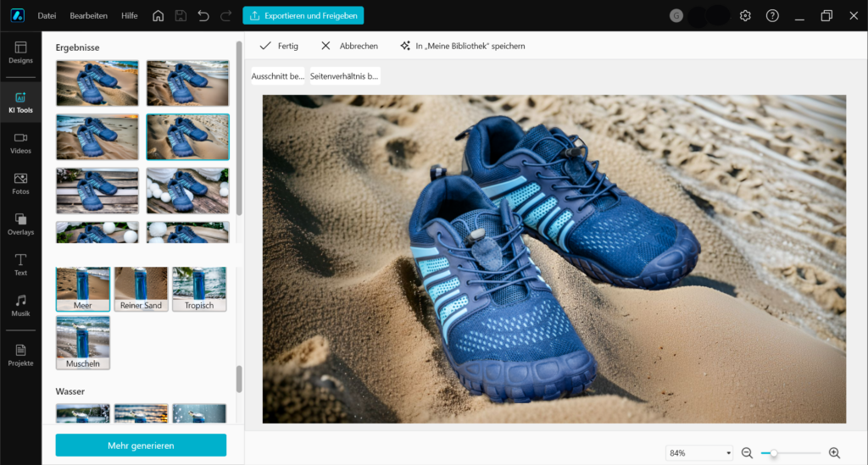Open the Overlays sidebar panel
This screenshot has height=465, width=868.
coord(20,224)
